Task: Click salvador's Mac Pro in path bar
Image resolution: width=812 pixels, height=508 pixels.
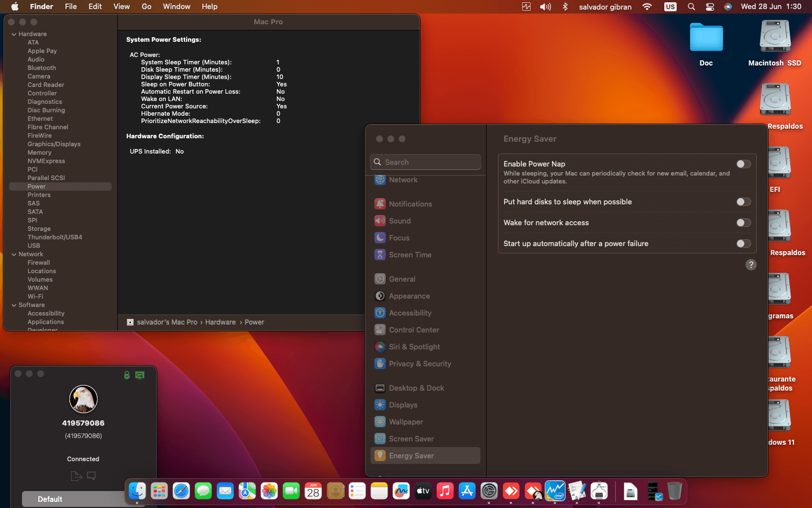Action: click(167, 322)
